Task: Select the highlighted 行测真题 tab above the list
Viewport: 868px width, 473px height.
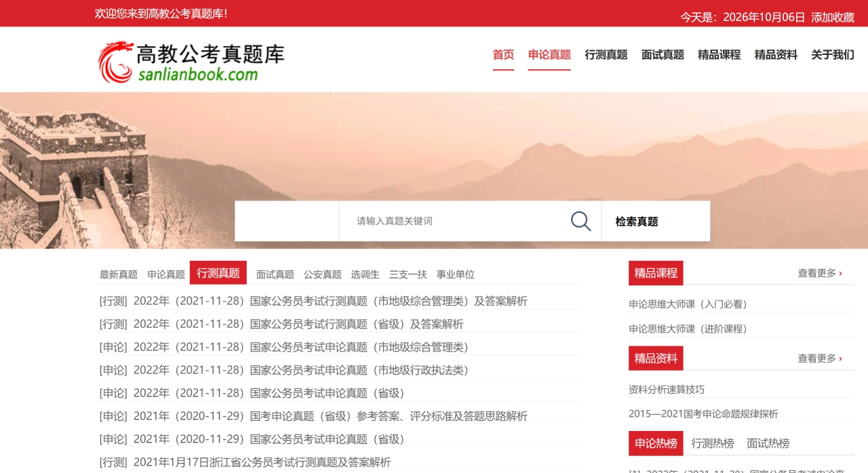Action: tap(218, 273)
